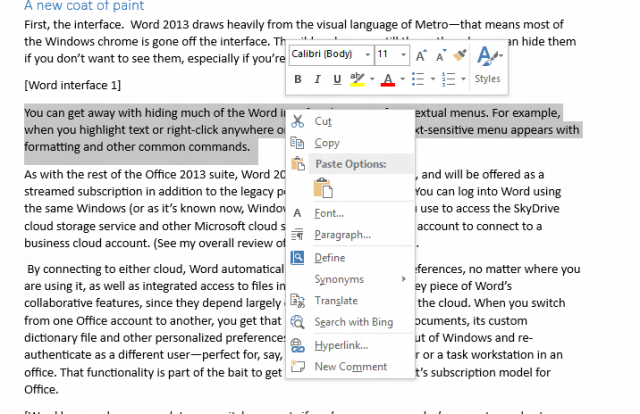
Task: Click the Shrink Font icon
Action: tap(441, 55)
